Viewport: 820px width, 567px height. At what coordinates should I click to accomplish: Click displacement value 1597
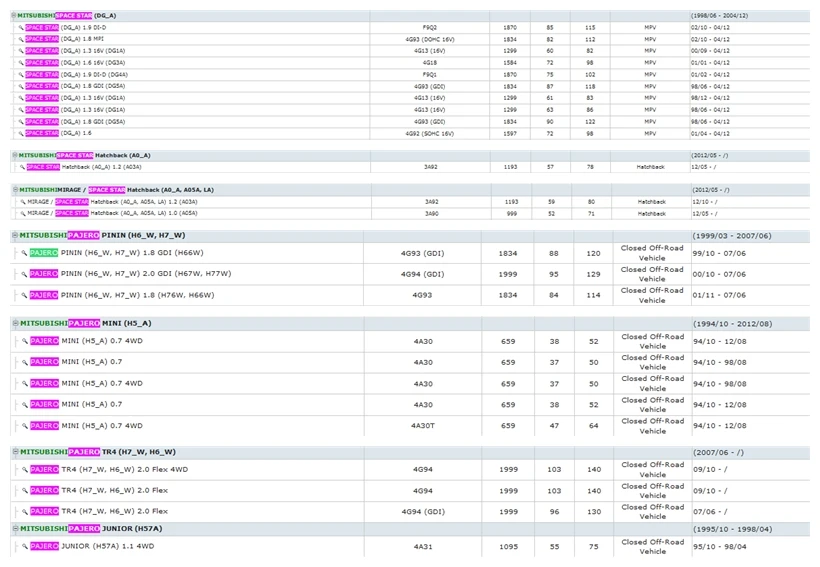510,134
